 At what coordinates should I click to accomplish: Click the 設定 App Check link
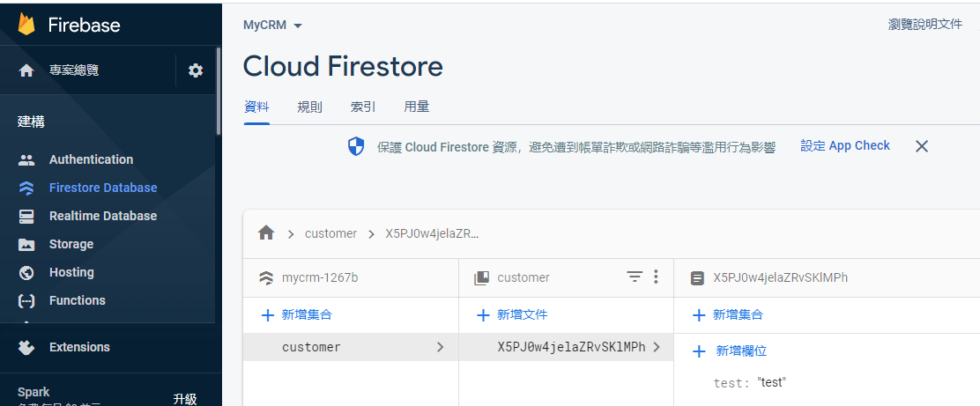(x=845, y=146)
